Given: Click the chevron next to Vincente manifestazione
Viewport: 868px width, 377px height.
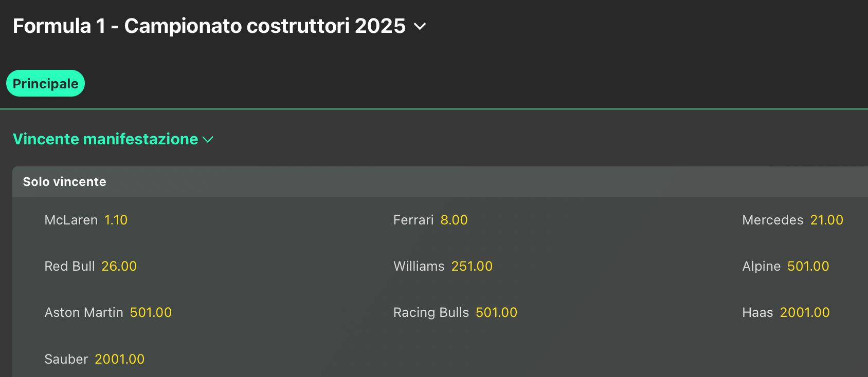Looking at the screenshot, I should [208, 140].
